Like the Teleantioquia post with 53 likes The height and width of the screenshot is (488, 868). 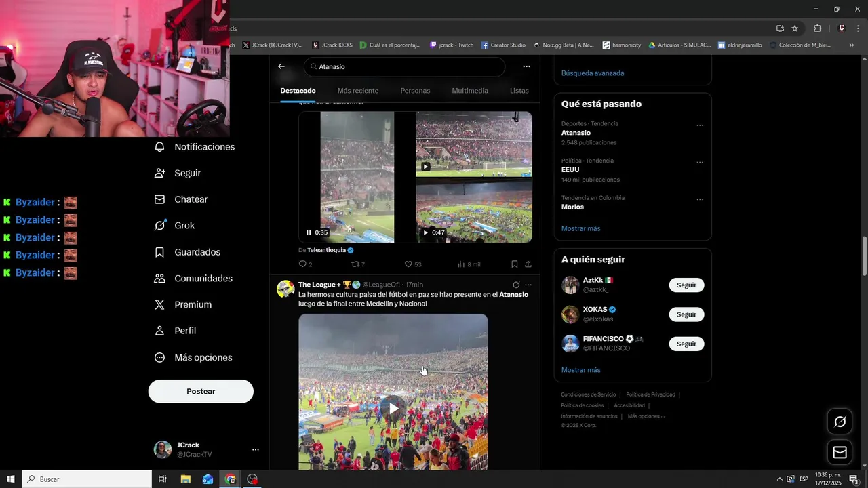[x=412, y=264]
